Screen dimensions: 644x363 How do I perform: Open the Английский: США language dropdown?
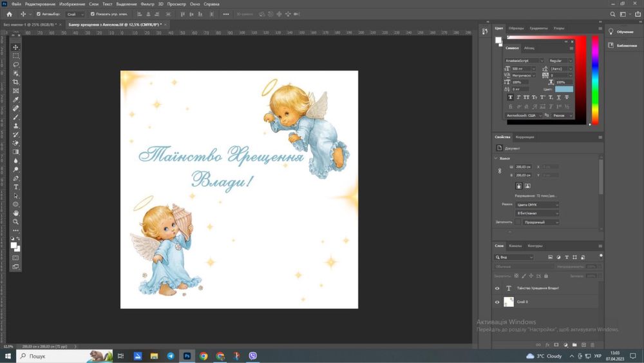pyautogui.click(x=524, y=115)
